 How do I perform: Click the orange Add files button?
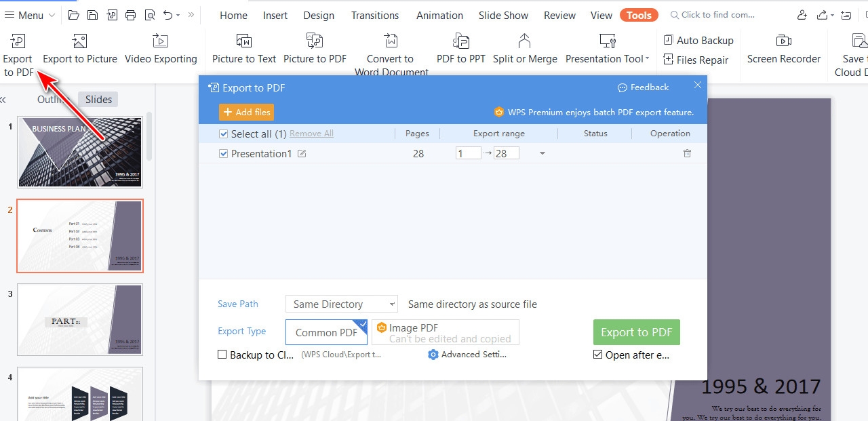(x=246, y=112)
